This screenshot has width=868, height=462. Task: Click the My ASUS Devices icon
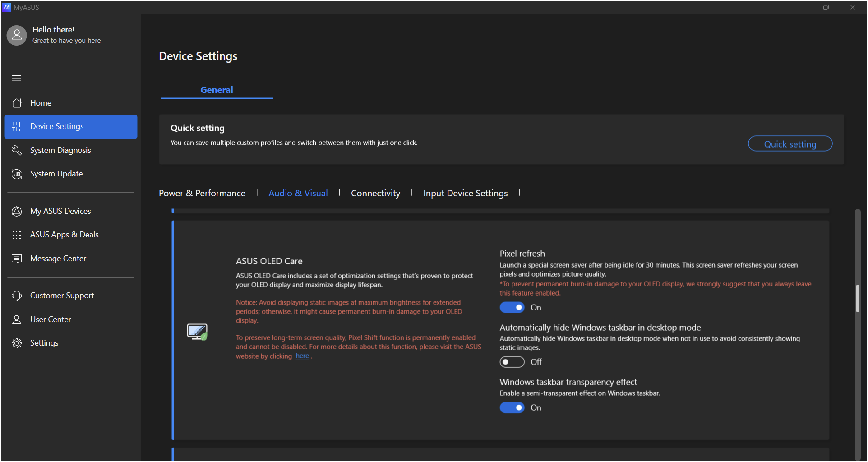[17, 211]
